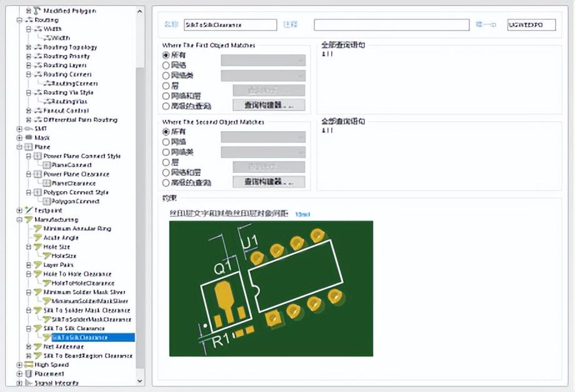The height and width of the screenshot is (392, 575).
Task: Click the Manufacturing category icon
Action: pyautogui.click(x=28, y=220)
